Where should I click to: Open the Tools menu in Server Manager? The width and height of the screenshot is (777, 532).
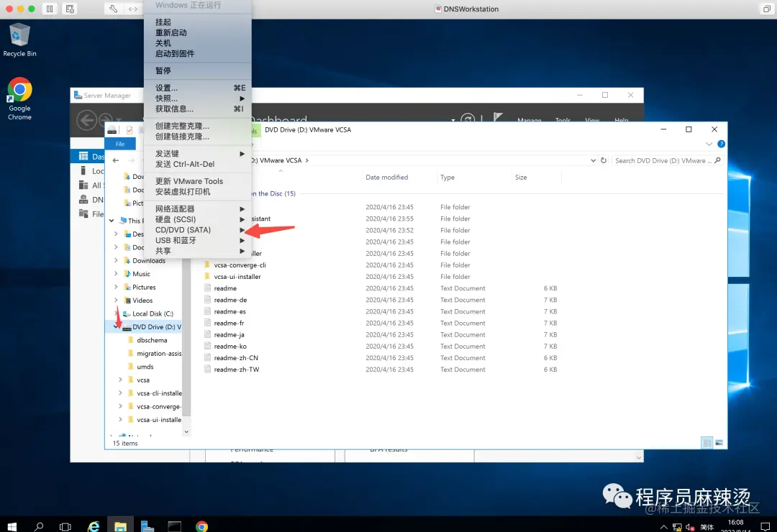coord(563,120)
